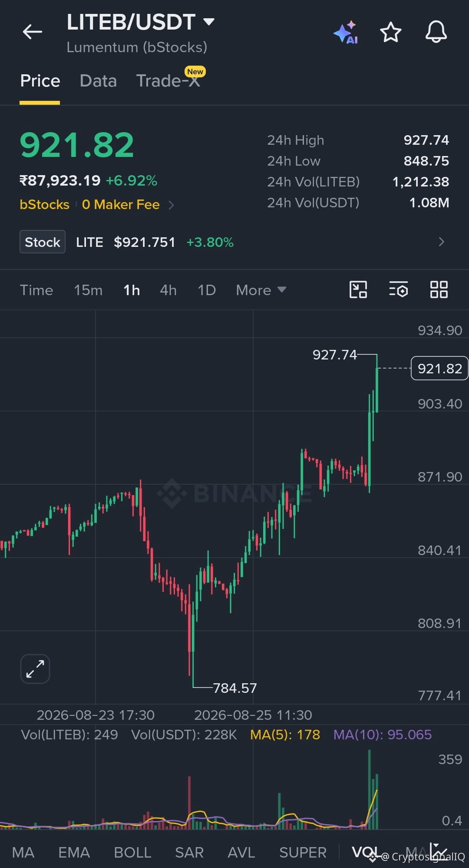Open chart settings list icon
The width and height of the screenshot is (469, 868).
tap(398, 289)
